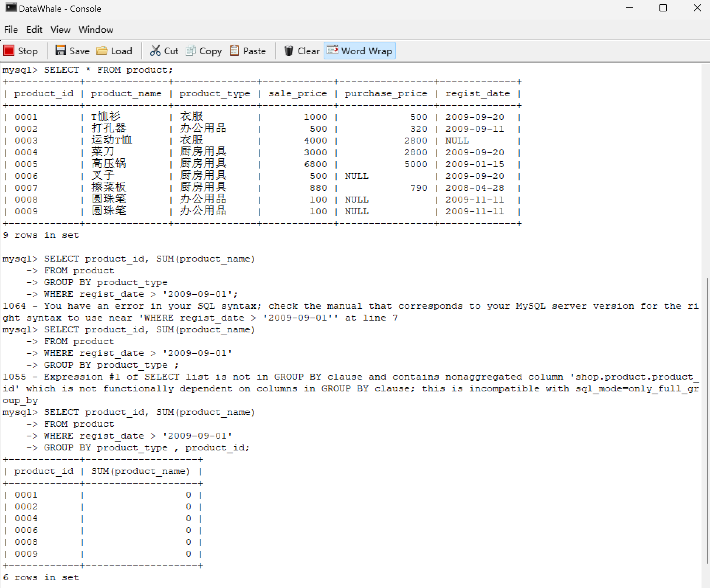Toggle the Word Wrap button off

[x=360, y=51]
